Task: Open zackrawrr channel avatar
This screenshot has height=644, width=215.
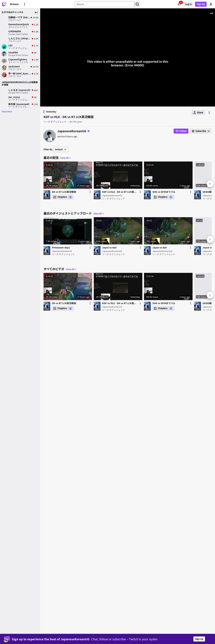Action: [x=4, y=68]
